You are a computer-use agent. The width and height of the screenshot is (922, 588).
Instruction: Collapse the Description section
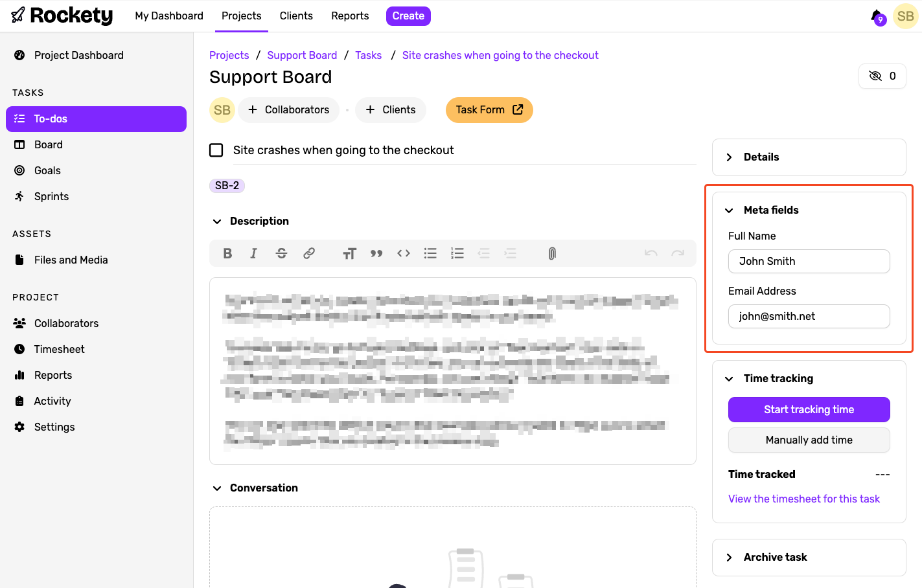[x=217, y=221]
